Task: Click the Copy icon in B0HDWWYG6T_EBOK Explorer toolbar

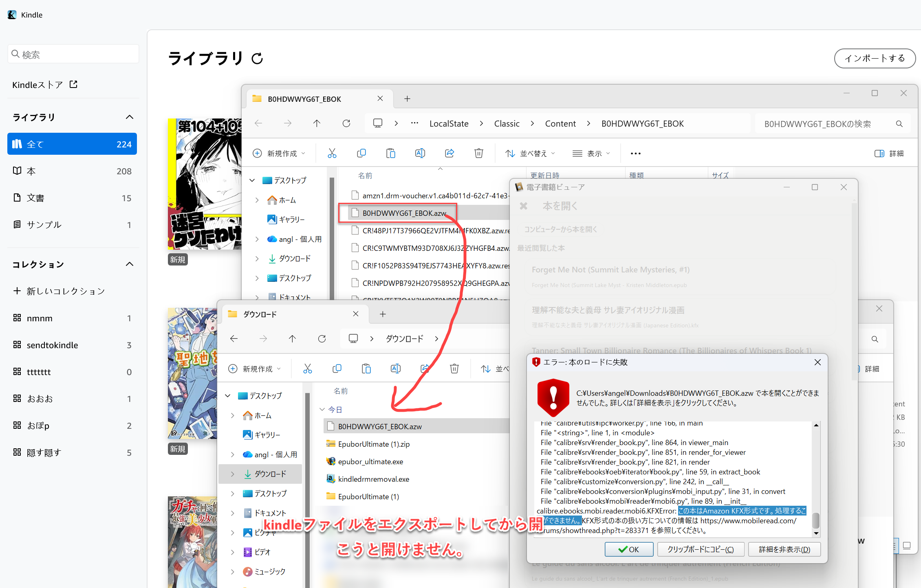Action: point(361,154)
